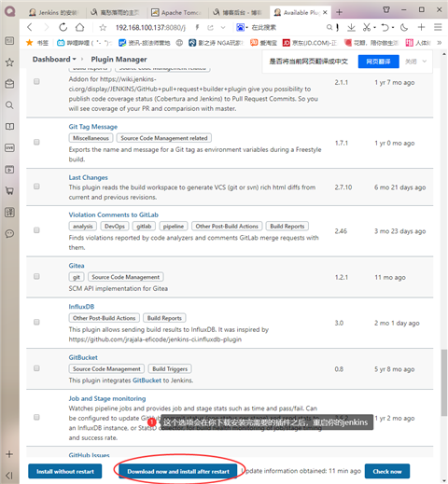Click the scissors screenshot tool icon
The height and width of the screenshot is (484, 448).
tap(367, 27)
